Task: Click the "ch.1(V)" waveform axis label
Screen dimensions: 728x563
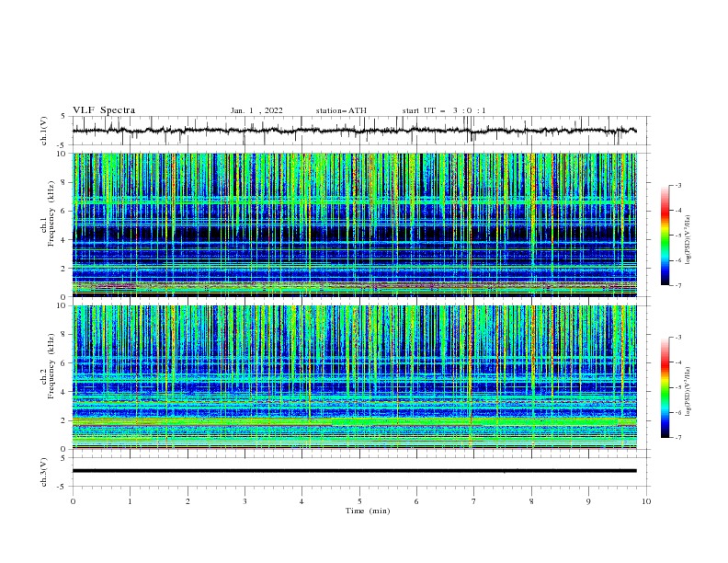Action: [x=44, y=131]
